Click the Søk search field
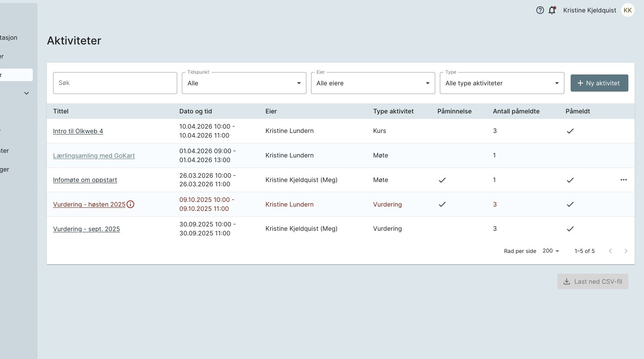 click(115, 83)
